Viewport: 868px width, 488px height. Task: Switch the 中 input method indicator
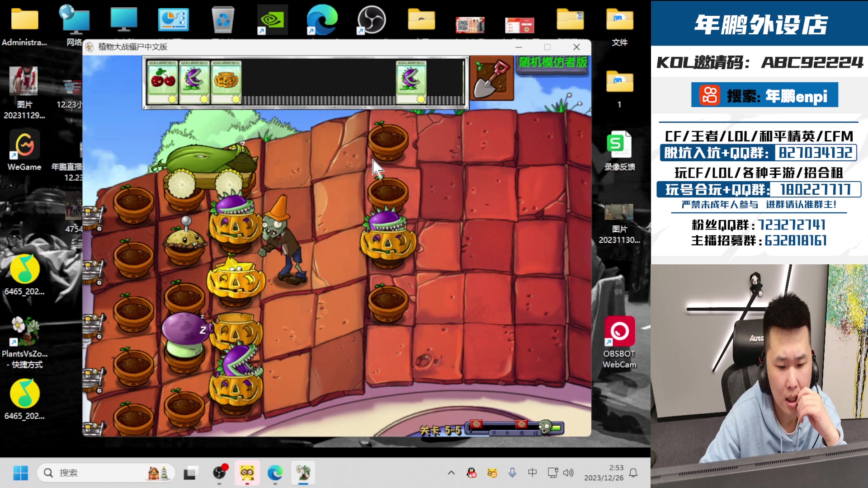[x=533, y=473]
